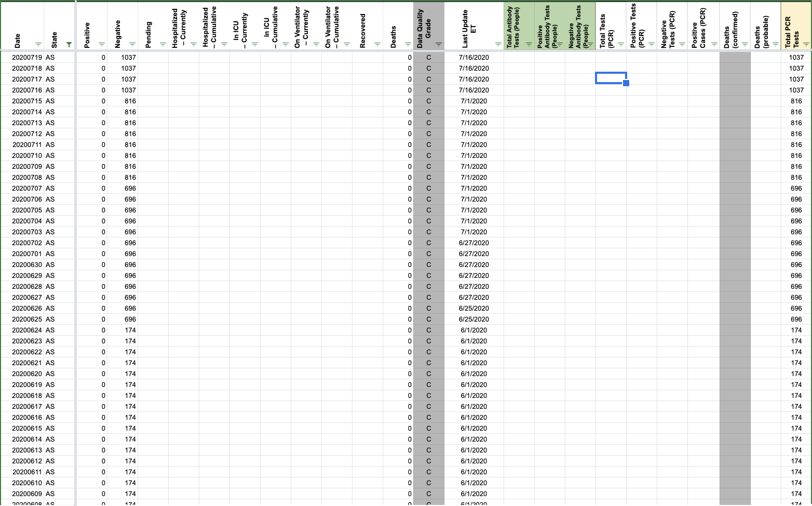
Task: Open the Deaths column filter icon
Action: 408,45
